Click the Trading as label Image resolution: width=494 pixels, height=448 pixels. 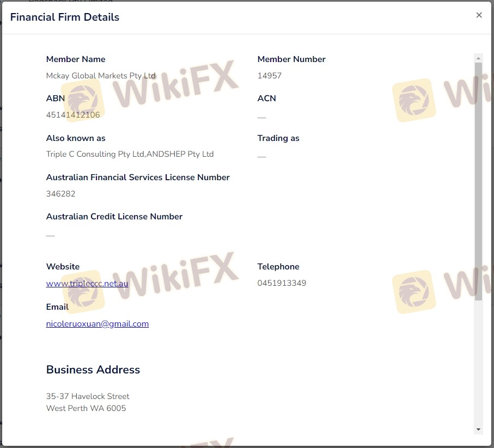[278, 138]
